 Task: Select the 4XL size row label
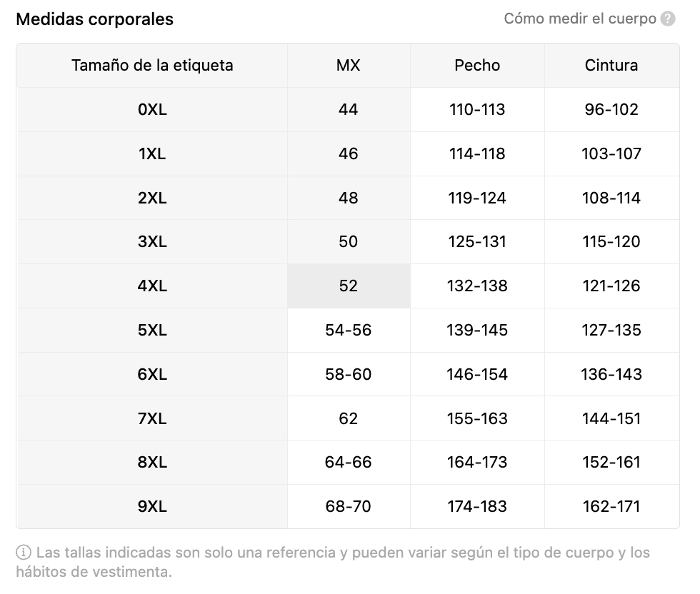pyautogui.click(x=152, y=286)
